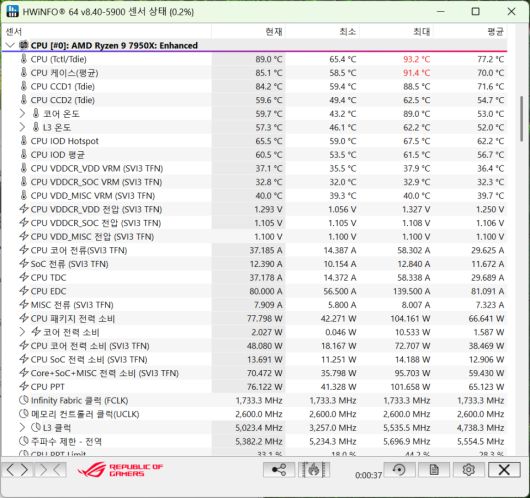Select the CPU VDDCR_VDD VRM (SVI3 TFN) row
The height and width of the screenshot is (498, 530).
(255, 168)
